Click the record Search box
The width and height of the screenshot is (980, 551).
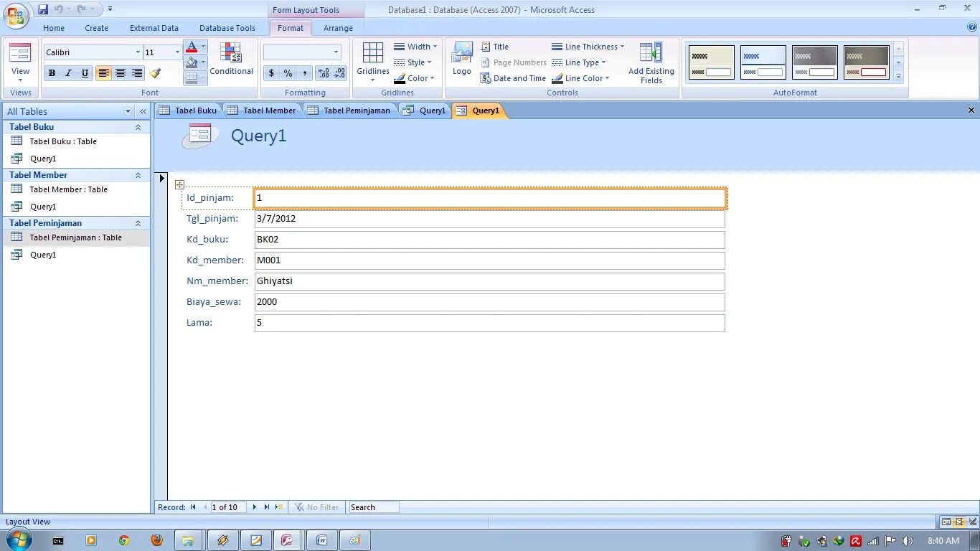(373, 507)
